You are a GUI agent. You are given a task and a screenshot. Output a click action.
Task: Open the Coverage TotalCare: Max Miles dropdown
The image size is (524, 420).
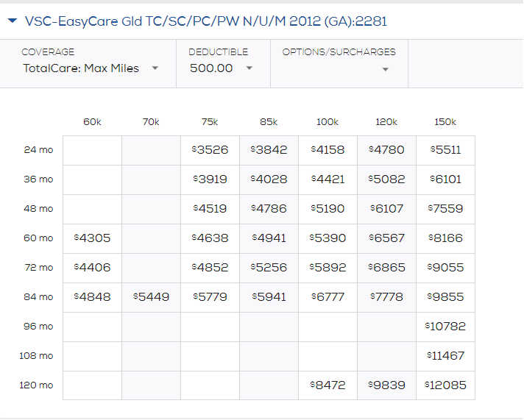(91, 68)
